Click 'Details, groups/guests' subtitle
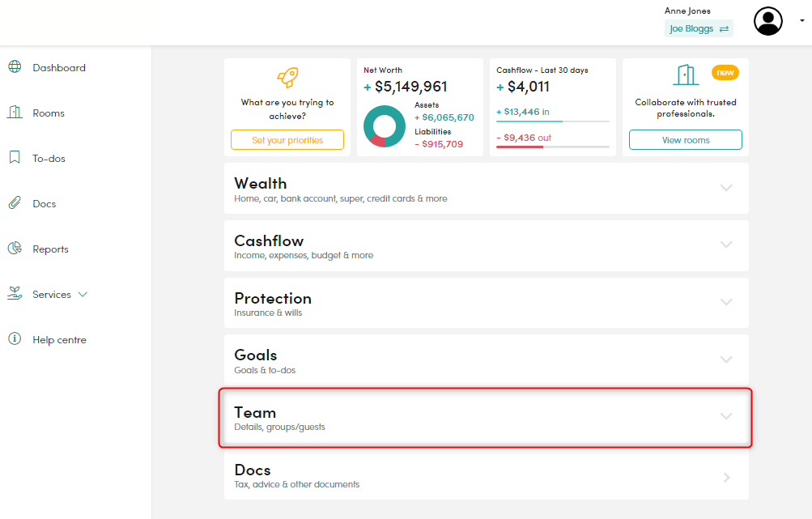 [x=279, y=427]
